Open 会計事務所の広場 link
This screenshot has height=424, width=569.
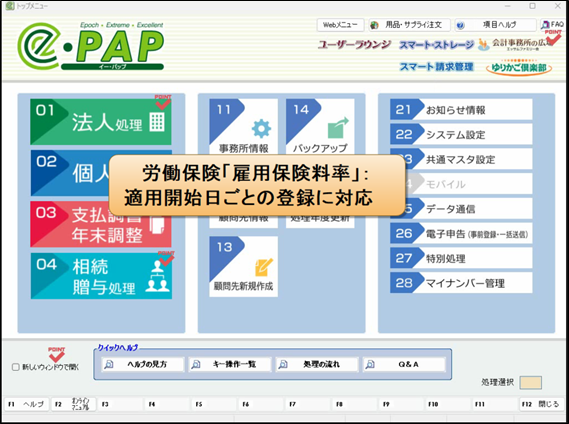point(515,44)
